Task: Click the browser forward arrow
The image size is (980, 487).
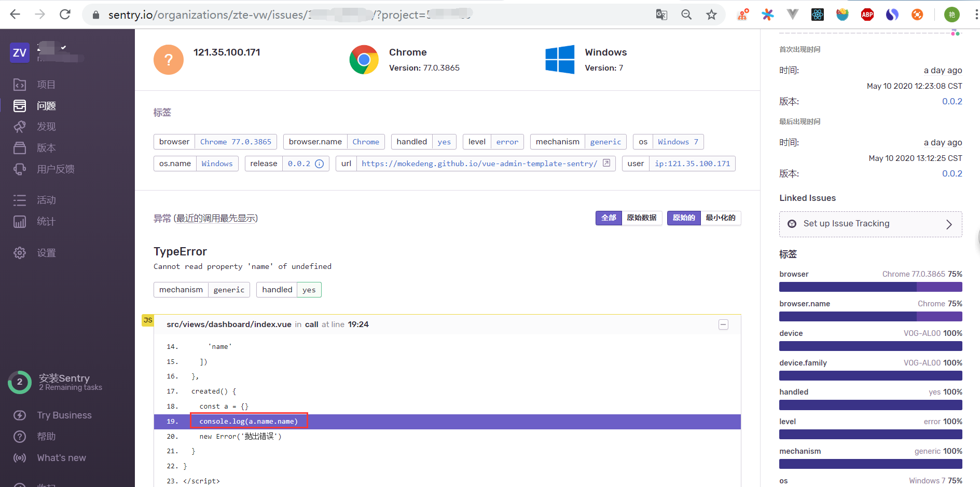Action: [x=40, y=15]
